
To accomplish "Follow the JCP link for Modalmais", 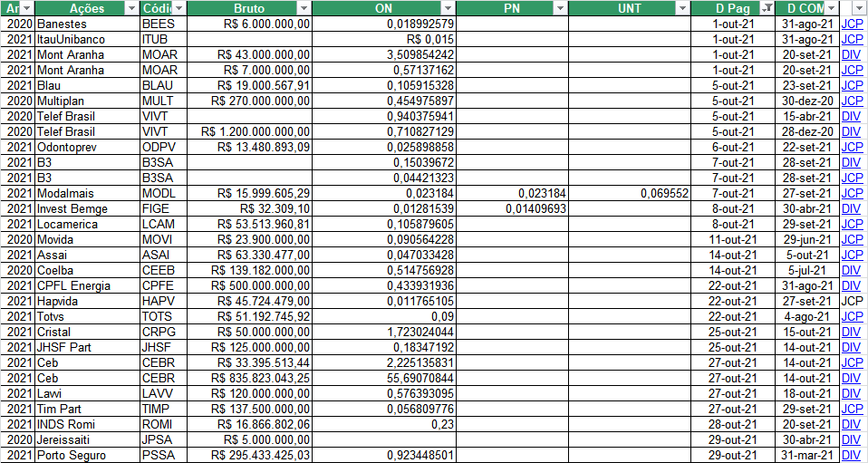I will [852, 193].
